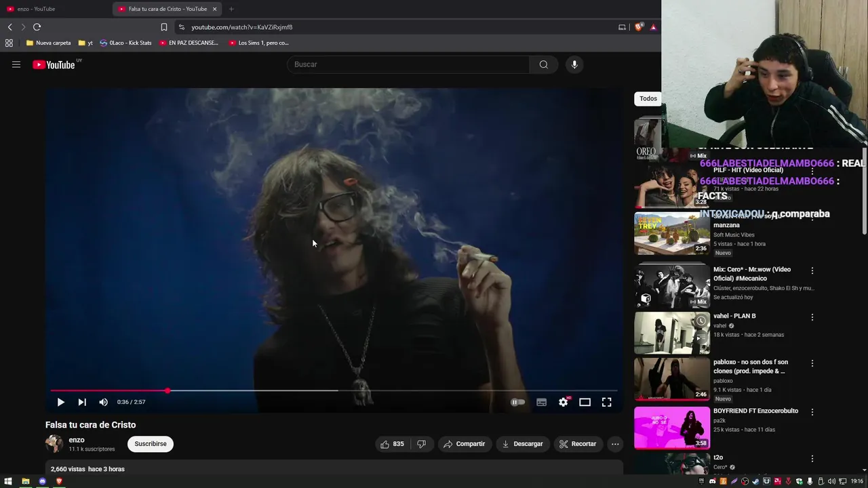Close the Falsa tu cara de Cristo tab

coord(215,9)
